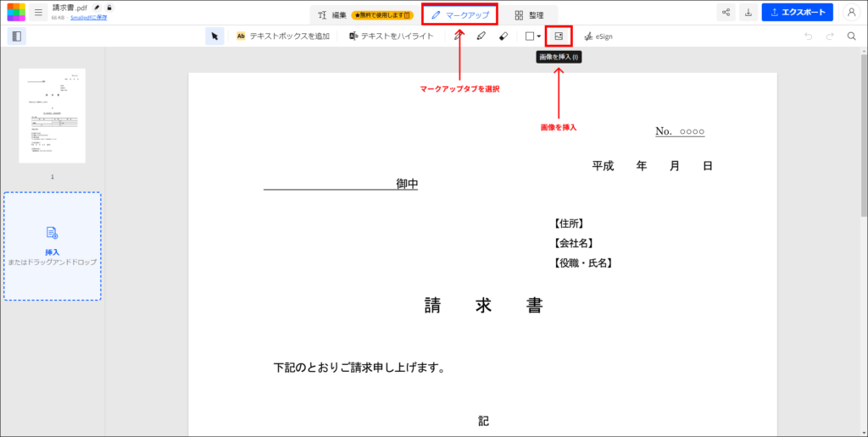The width and height of the screenshot is (868, 437).
Task: Click the insert image icon
Action: point(559,36)
